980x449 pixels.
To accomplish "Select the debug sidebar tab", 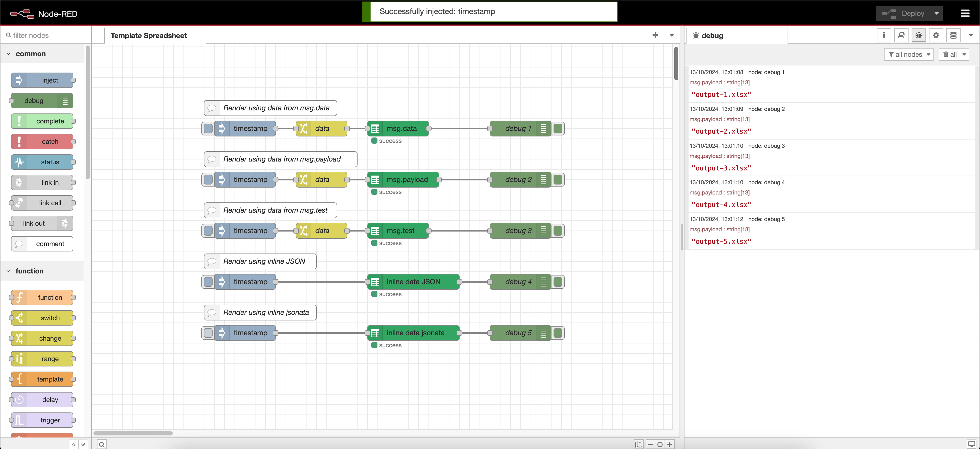I will 712,36.
